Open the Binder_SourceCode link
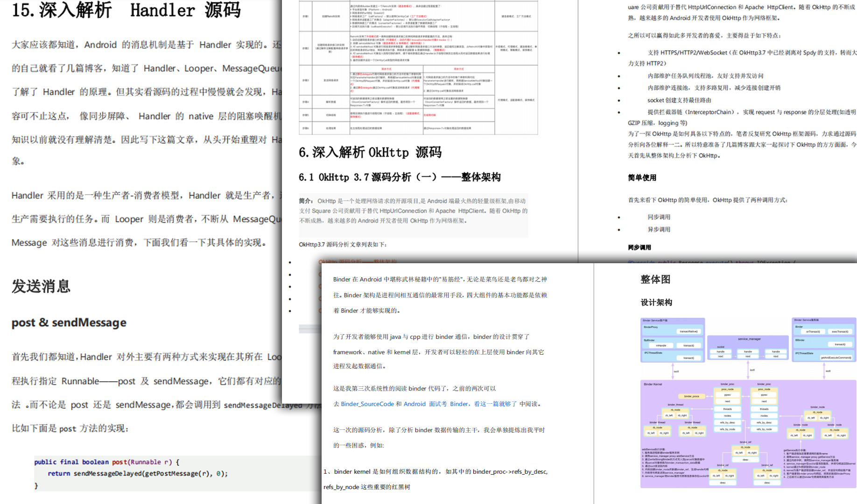857x504 pixels. [x=367, y=404]
